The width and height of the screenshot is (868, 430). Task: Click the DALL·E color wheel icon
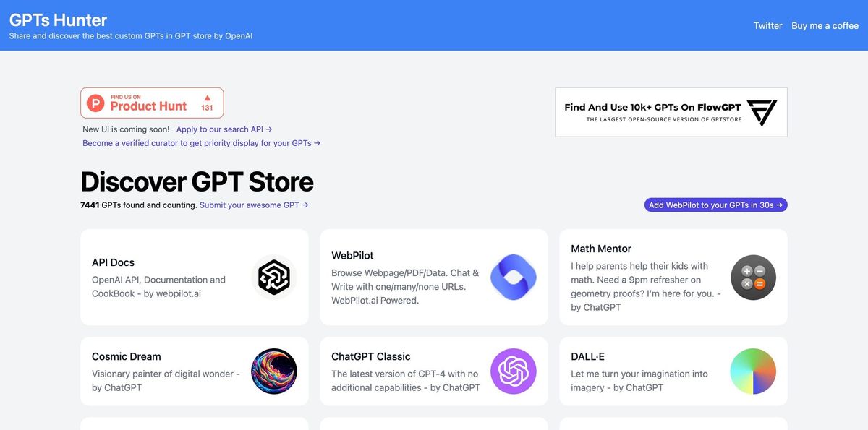click(753, 371)
